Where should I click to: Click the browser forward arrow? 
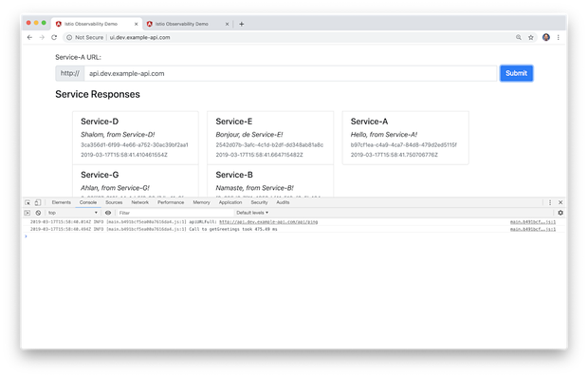(42, 37)
